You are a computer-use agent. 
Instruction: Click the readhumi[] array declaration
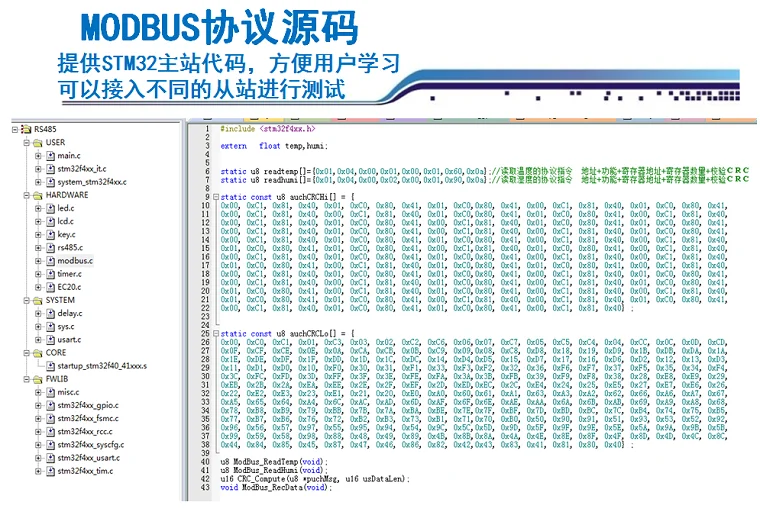pos(353,180)
